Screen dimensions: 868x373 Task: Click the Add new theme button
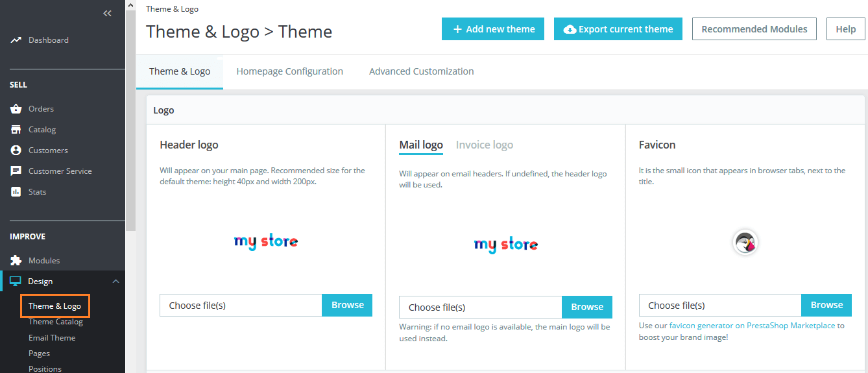pos(493,29)
